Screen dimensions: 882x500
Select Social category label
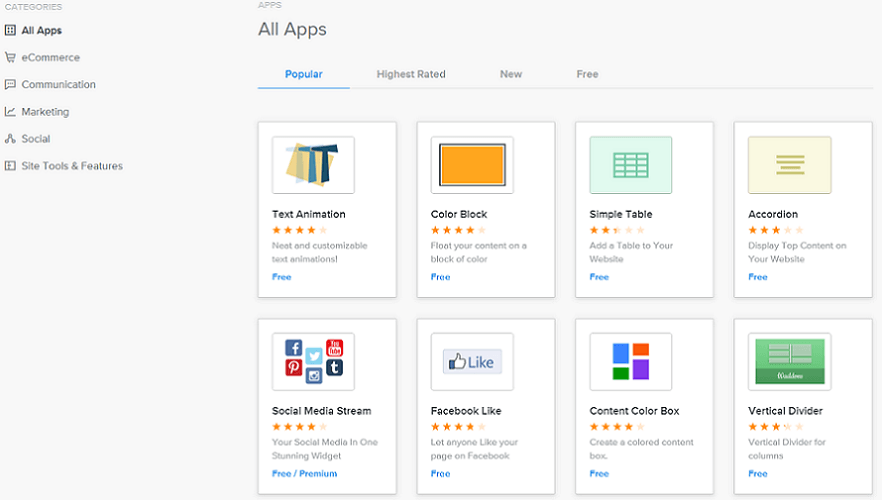coord(35,138)
